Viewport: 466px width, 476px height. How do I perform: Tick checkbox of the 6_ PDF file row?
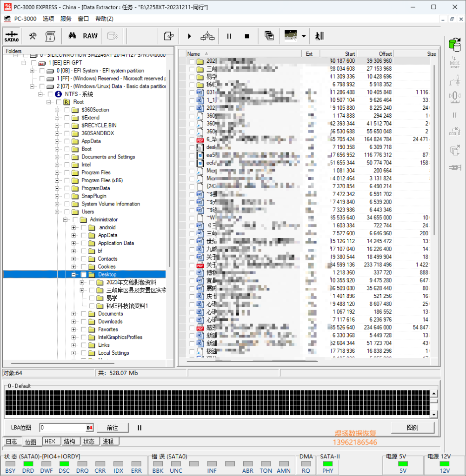pyautogui.click(x=192, y=139)
